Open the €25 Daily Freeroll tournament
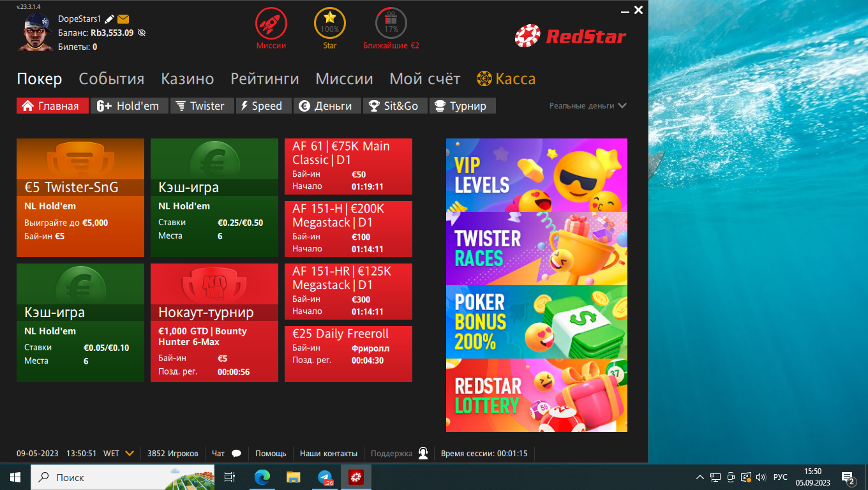 pos(348,354)
